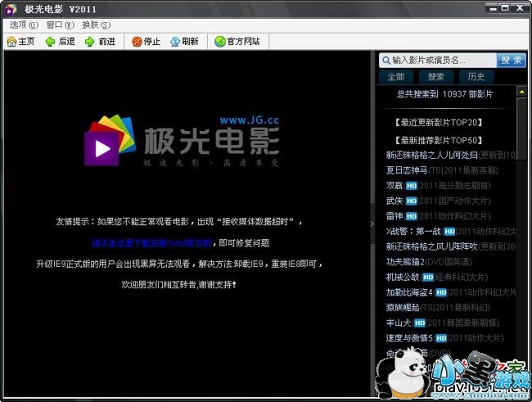The width and height of the screenshot is (532, 402).
Task: Open the 换肤(S) menu
Action: pos(97,25)
